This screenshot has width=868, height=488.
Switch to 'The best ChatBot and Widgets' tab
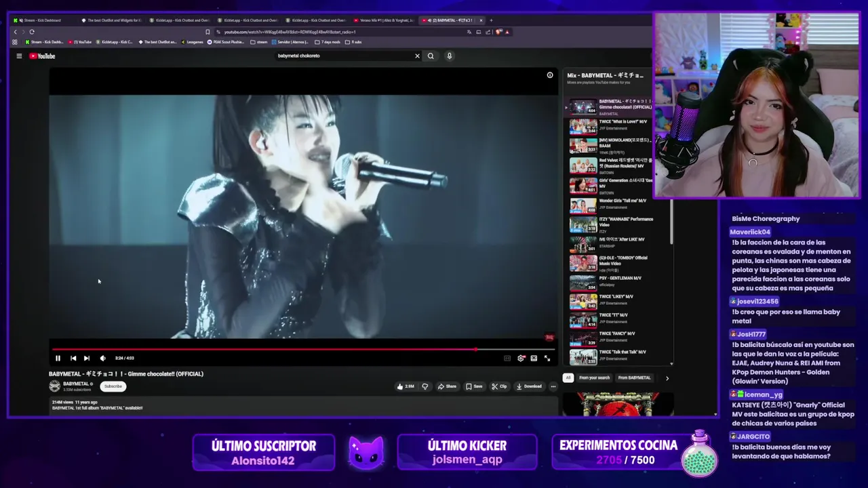click(111, 20)
